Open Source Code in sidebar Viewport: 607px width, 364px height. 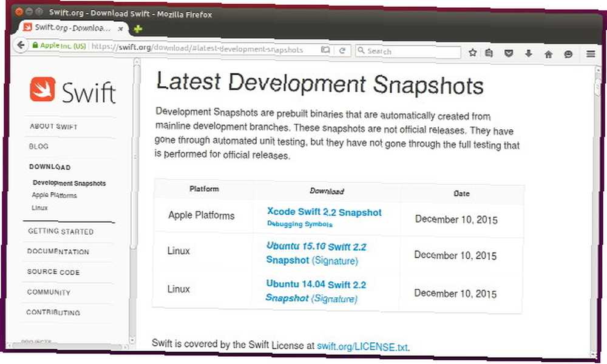tap(53, 272)
